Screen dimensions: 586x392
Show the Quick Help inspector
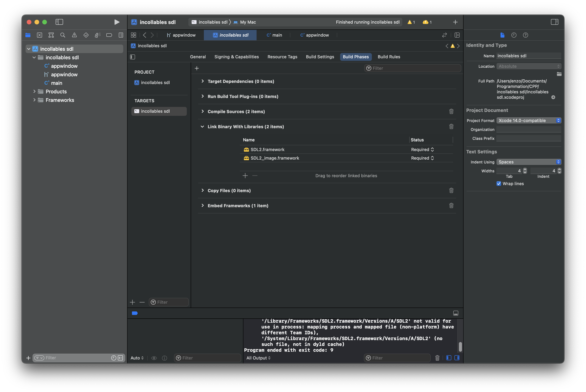pos(526,35)
